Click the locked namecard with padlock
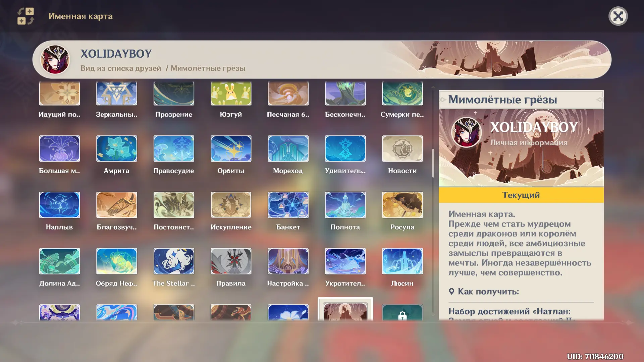 pos(402,313)
